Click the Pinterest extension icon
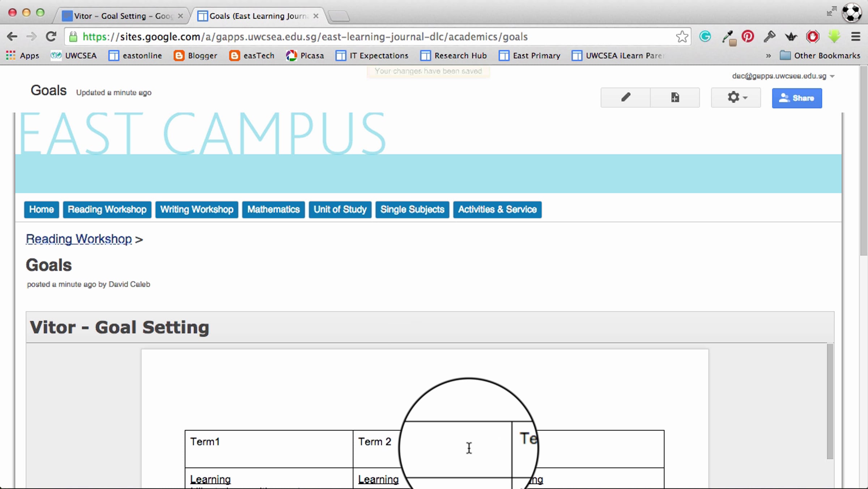The image size is (868, 489). pyautogui.click(x=748, y=37)
